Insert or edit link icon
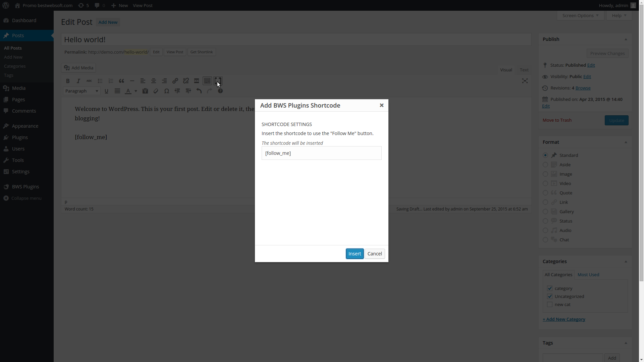644x362 pixels. point(175,81)
